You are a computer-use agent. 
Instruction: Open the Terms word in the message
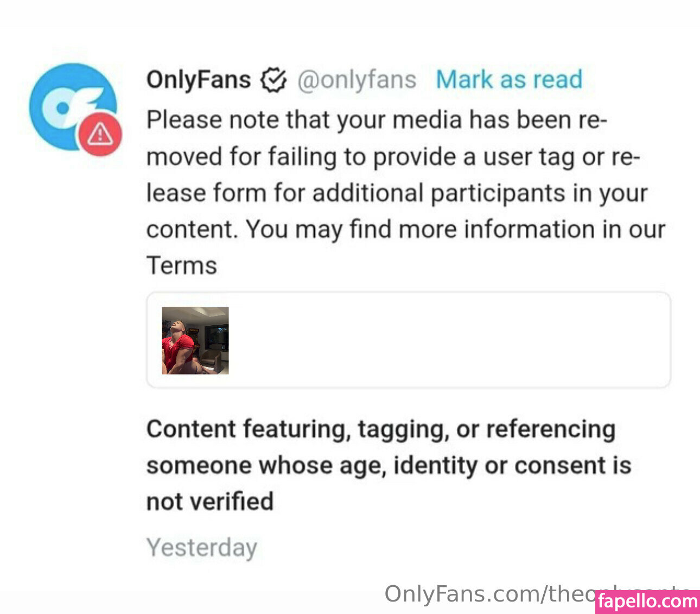click(x=182, y=266)
